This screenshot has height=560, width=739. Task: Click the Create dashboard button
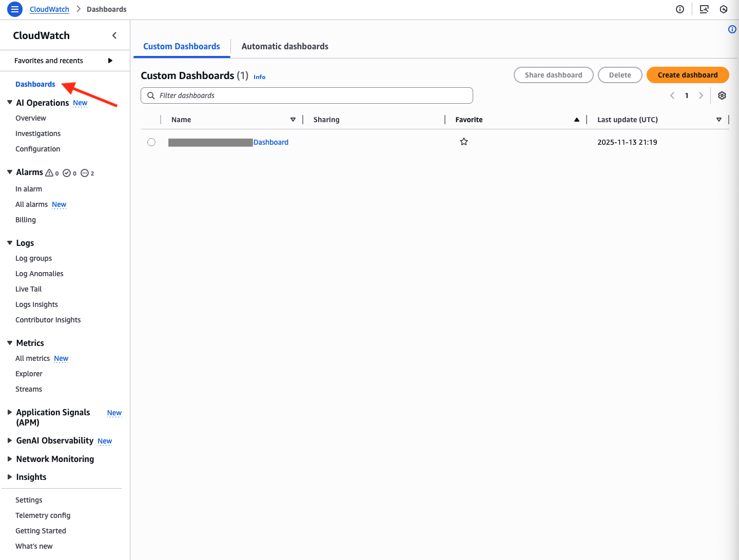click(688, 75)
